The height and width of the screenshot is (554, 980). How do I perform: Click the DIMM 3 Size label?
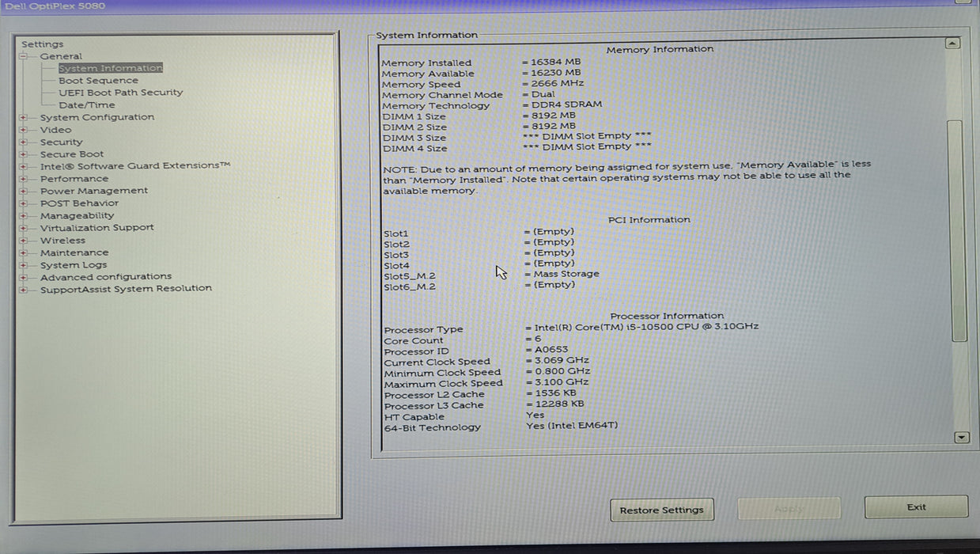(414, 138)
